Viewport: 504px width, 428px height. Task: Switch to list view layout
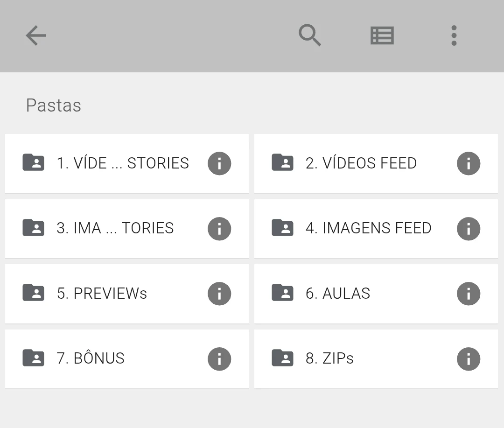pyautogui.click(x=382, y=35)
